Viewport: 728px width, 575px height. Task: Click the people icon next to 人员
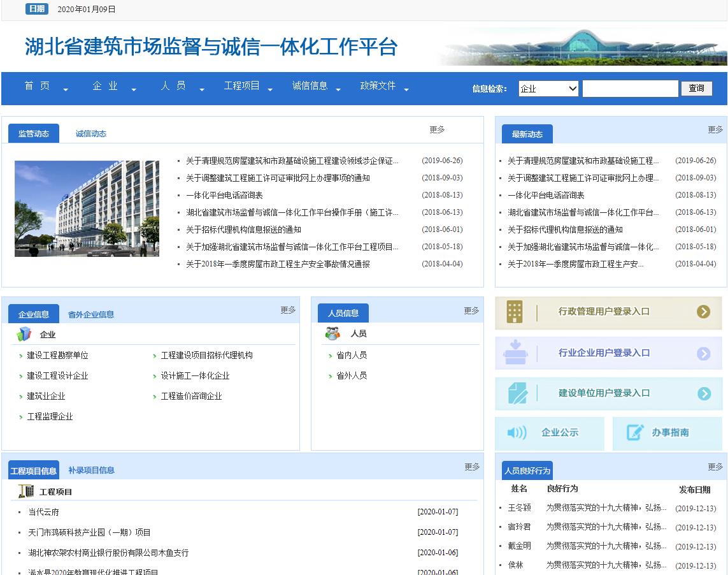(x=332, y=333)
